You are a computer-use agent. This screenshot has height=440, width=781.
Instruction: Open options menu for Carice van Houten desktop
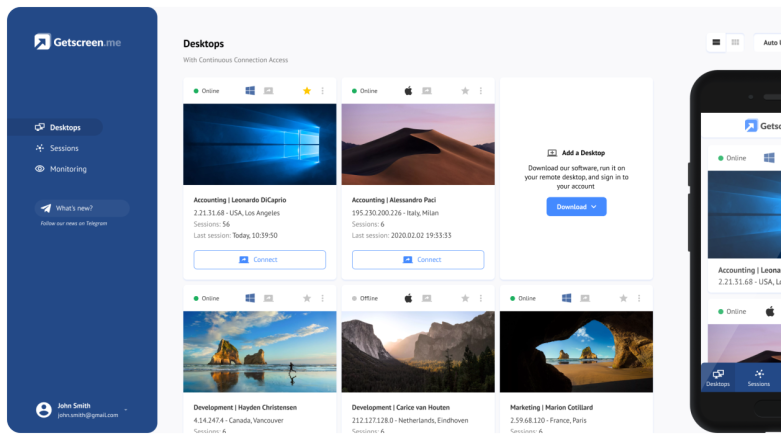[481, 298]
